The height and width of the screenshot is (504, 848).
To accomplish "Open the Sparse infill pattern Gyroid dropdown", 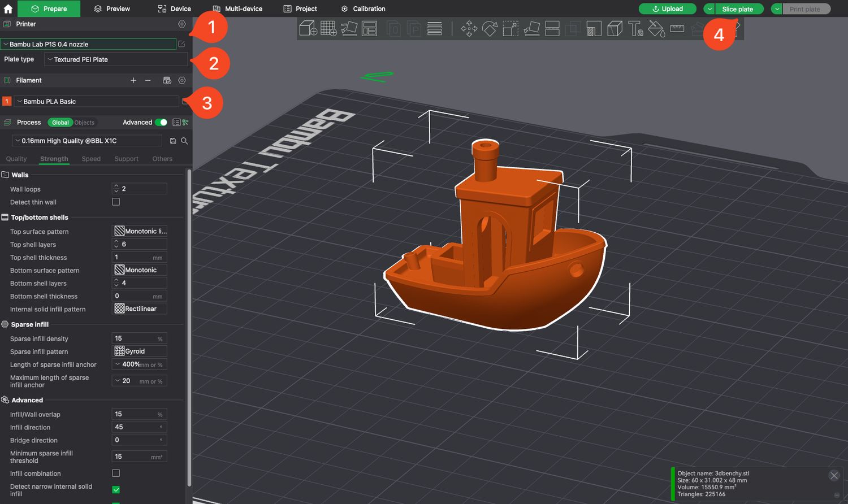I will (140, 351).
